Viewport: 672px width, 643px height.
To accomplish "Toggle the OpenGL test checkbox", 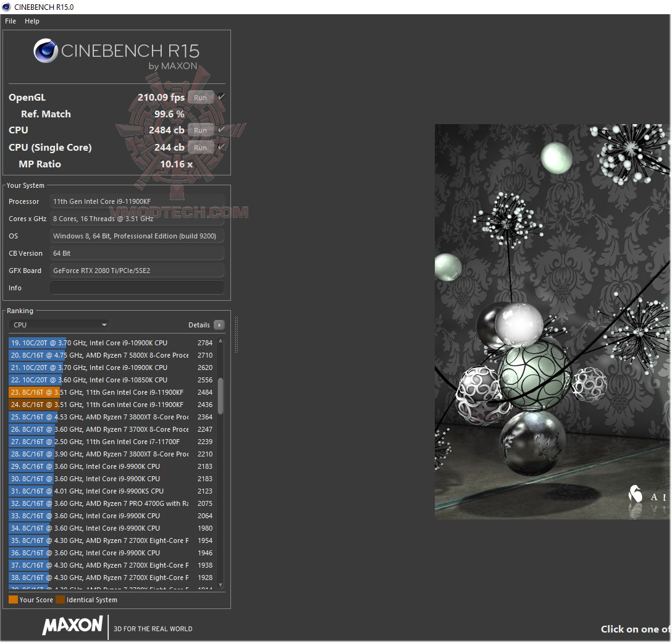I will coord(221,97).
